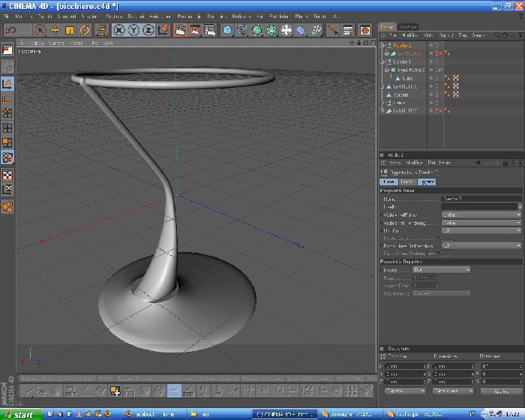Switch to the Struttura tab
Viewport: 525px width, 420px height.
point(407,27)
